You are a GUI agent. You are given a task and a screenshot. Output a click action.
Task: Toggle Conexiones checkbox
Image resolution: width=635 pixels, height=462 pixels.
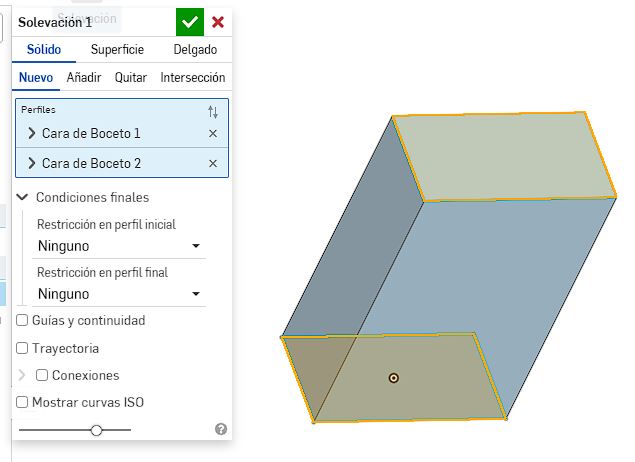pyautogui.click(x=42, y=376)
